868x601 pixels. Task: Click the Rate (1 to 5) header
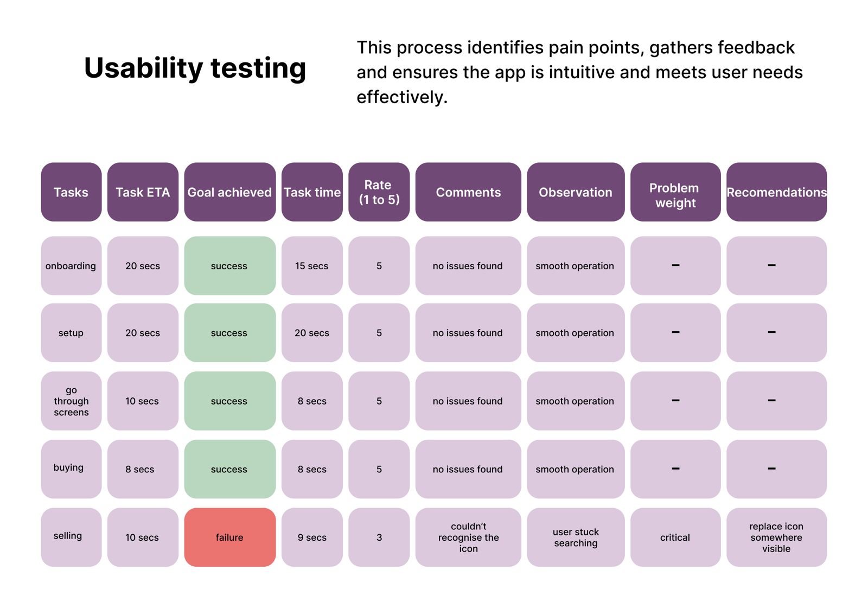(379, 192)
